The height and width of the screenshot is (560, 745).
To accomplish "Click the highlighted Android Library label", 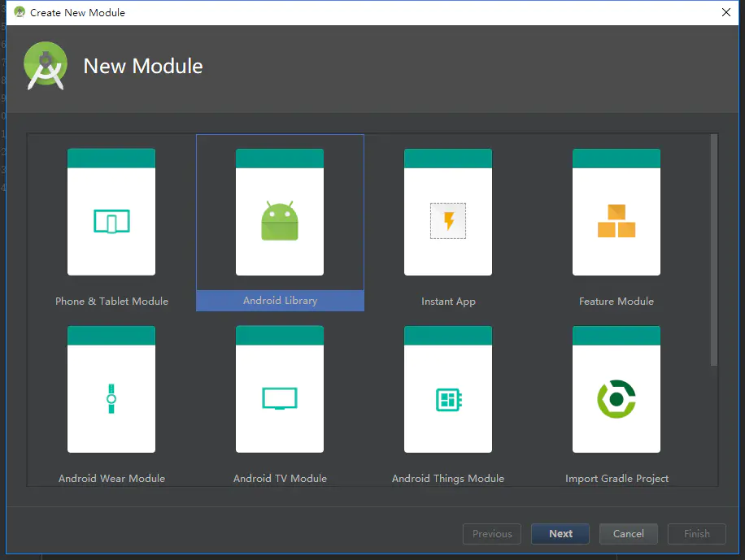I will coord(280,301).
